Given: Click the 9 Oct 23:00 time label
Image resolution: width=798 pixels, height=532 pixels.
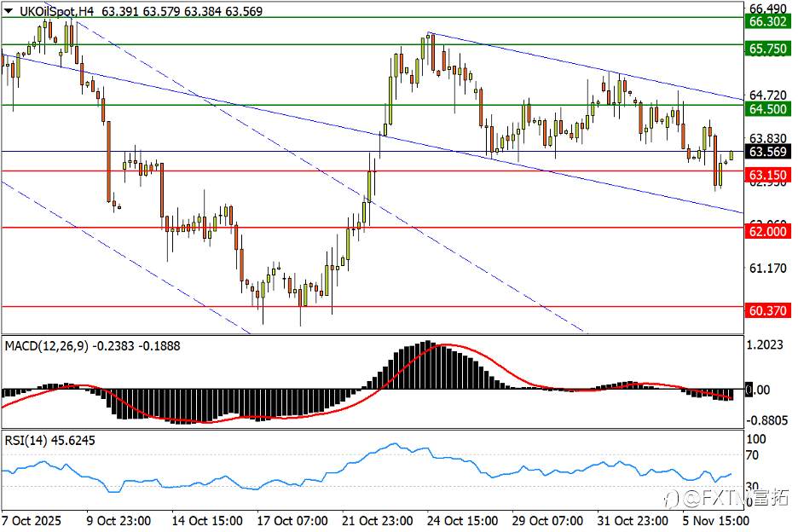Looking at the screenshot, I should coord(118,521).
